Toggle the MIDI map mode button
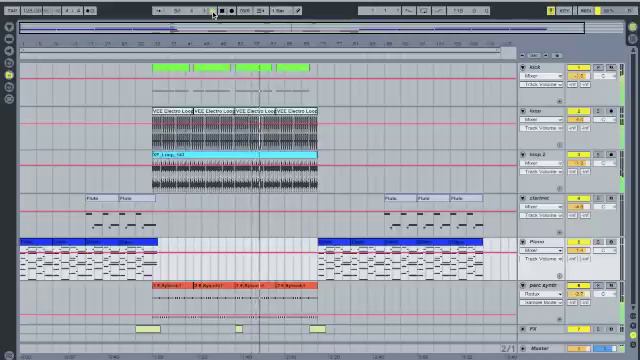 (585, 11)
